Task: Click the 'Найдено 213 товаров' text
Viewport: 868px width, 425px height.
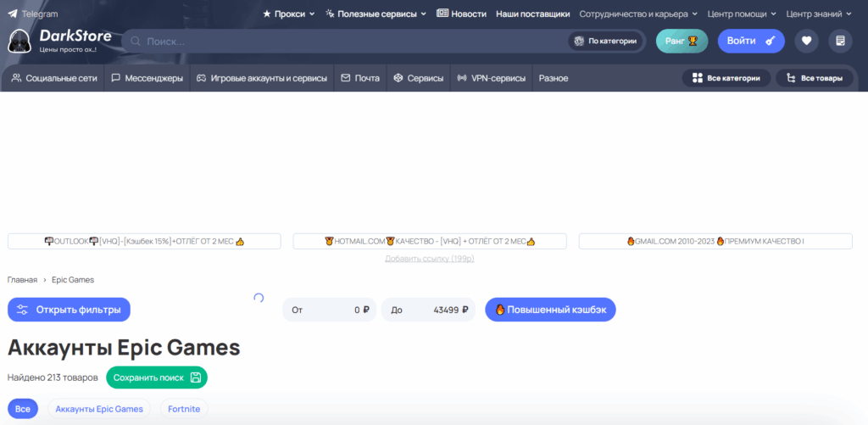Action: [x=53, y=377]
